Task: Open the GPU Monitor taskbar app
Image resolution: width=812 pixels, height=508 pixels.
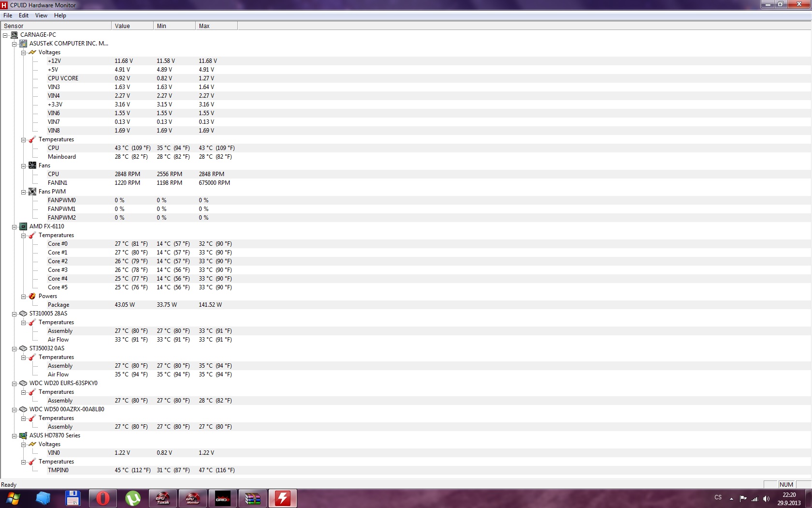Action: [x=192, y=498]
